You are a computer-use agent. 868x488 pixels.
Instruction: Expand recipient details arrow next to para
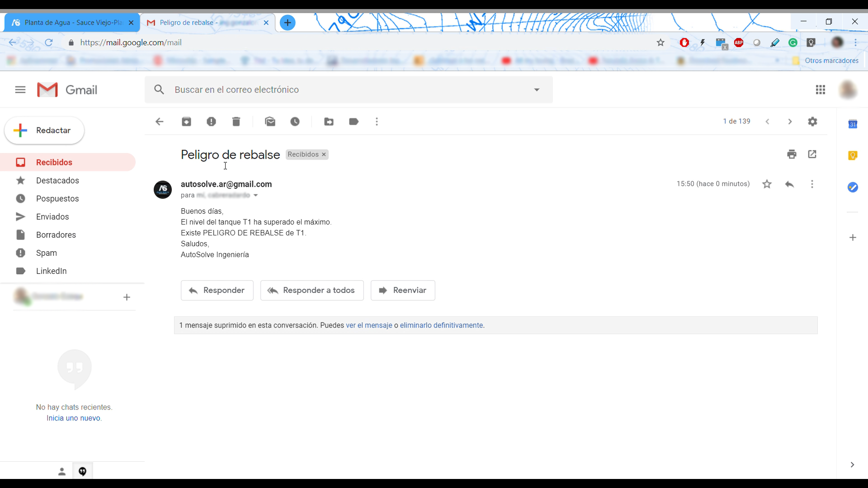click(x=255, y=196)
